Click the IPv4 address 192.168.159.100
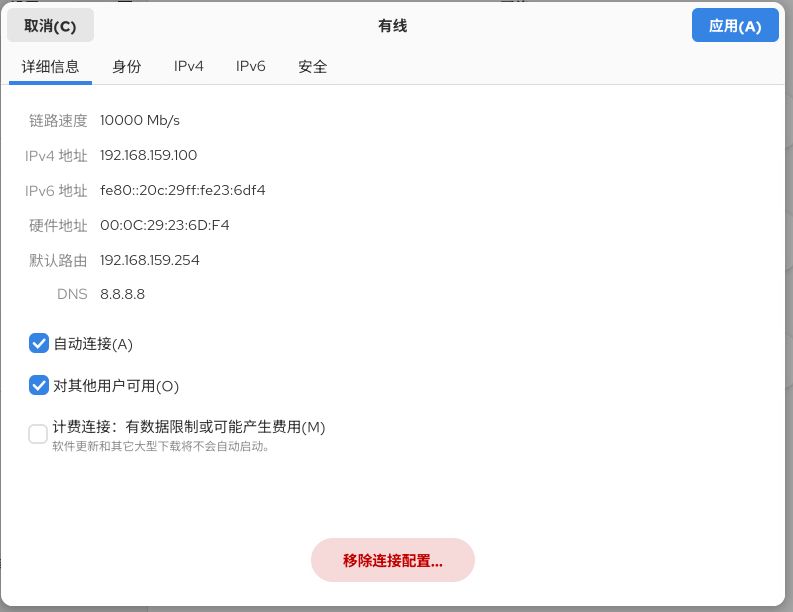The image size is (793, 612). 148,156
